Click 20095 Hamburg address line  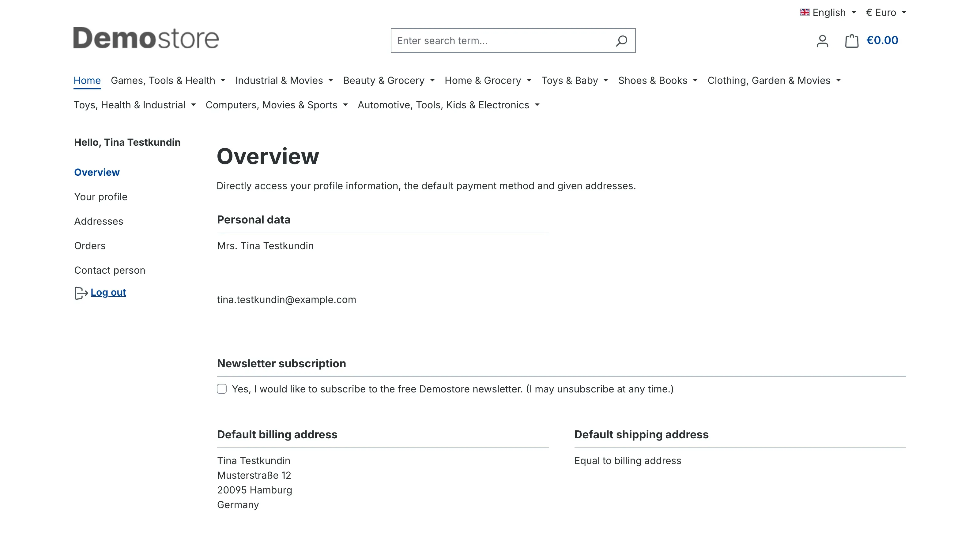coord(254,490)
